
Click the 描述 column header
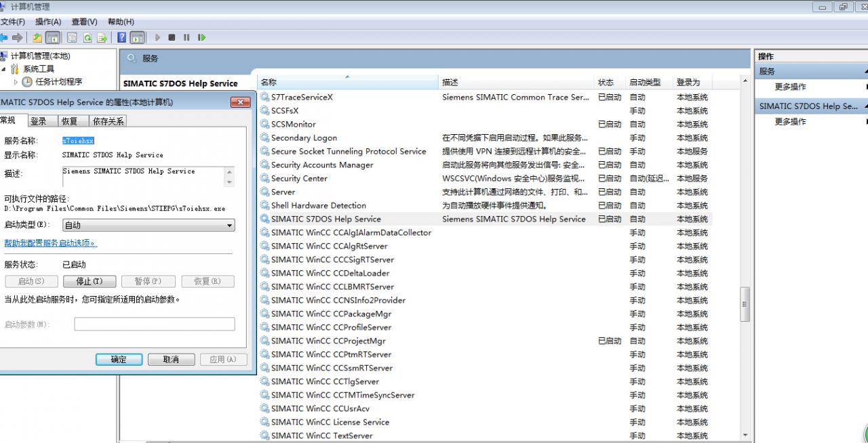517,82
